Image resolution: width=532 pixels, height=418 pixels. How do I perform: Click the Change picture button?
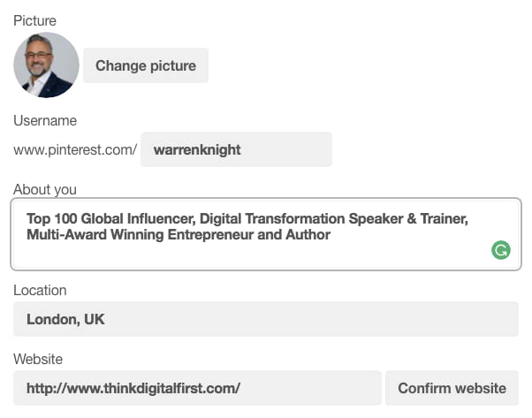[x=146, y=65]
